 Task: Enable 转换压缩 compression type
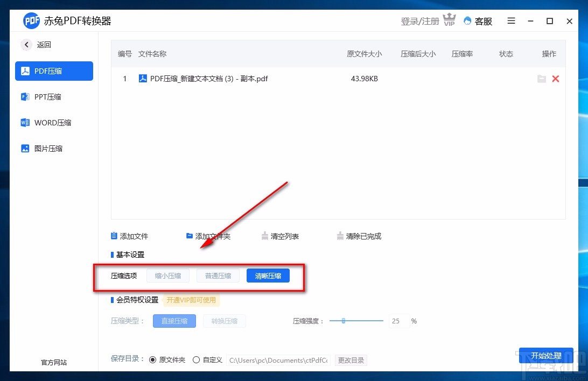[x=225, y=321]
